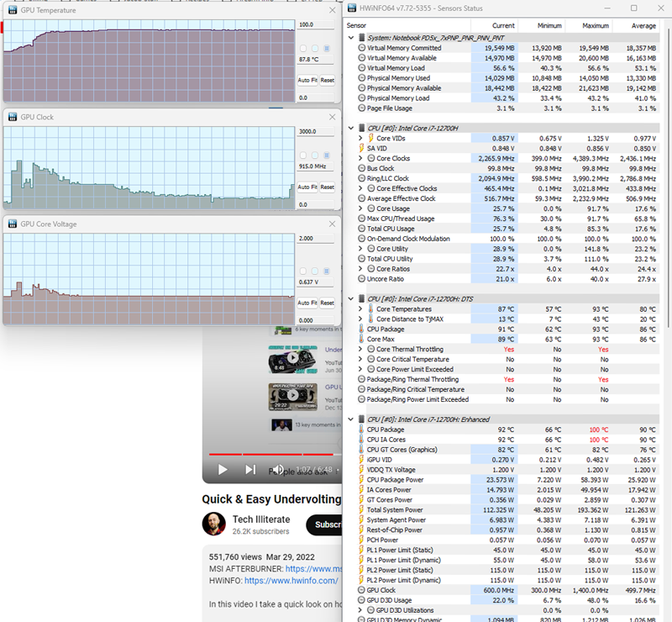Click the YouTube video progress bar
Screen dimensions: 672x622
point(276,454)
